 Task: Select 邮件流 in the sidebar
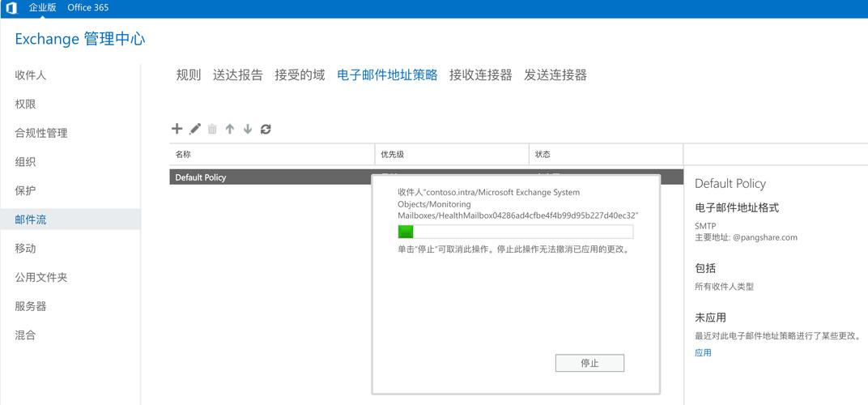click(70, 220)
